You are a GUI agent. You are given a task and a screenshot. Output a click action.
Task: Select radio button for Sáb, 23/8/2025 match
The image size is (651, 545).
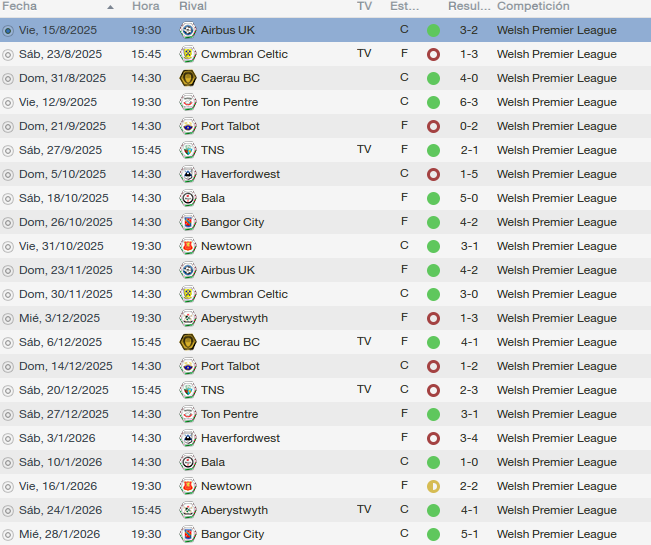(7, 54)
